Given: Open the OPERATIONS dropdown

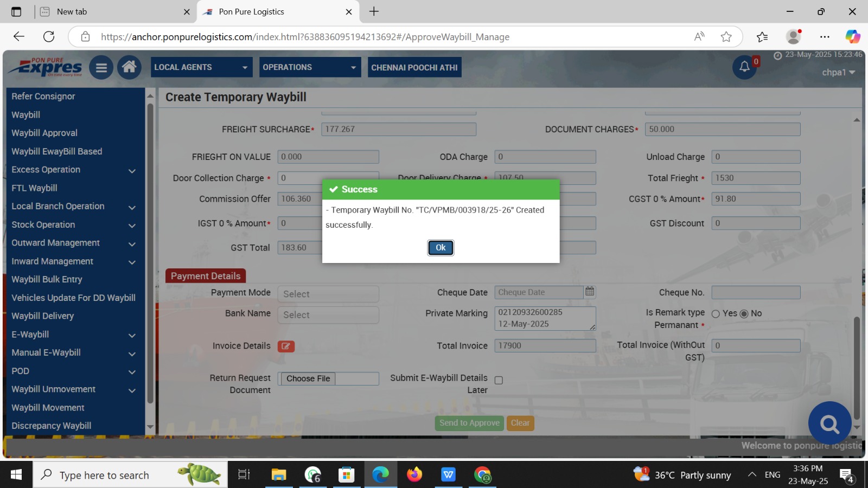Looking at the screenshot, I should (310, 67).
